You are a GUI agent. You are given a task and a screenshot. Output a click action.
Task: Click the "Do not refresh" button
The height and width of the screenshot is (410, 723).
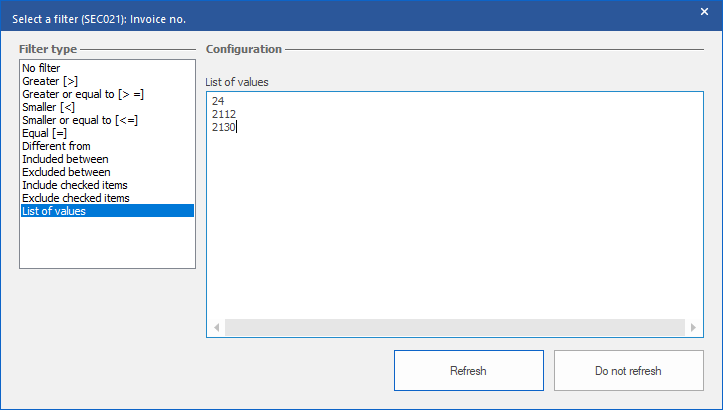[x=628, y=371]
